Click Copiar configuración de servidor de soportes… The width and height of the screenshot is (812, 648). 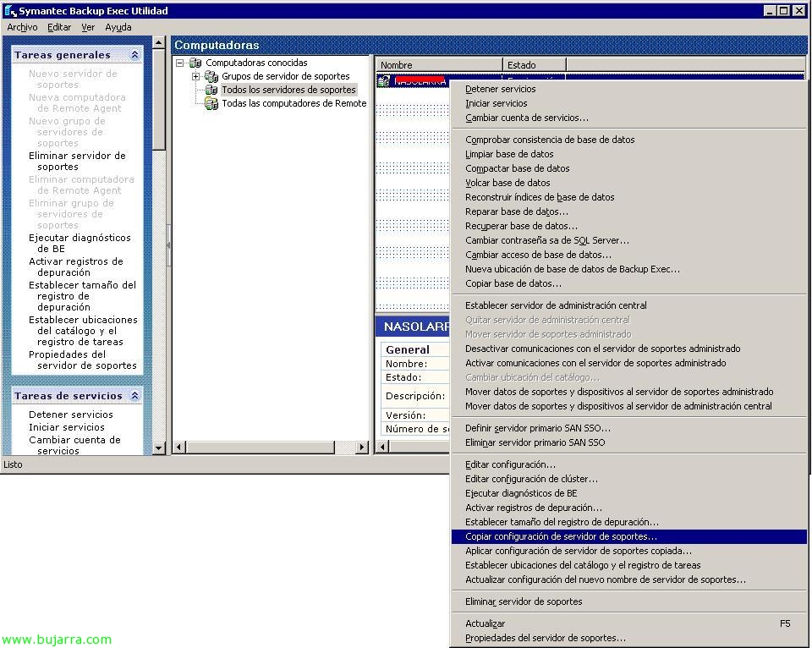(628, 536)
